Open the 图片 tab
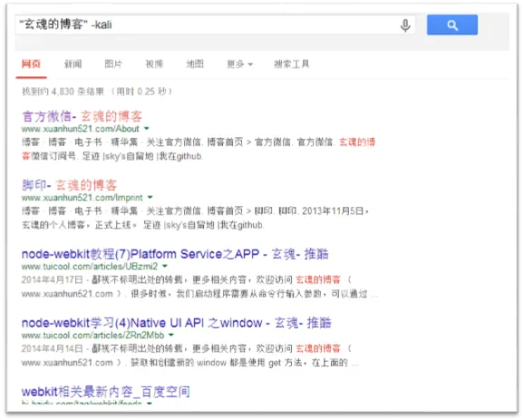The image size is (524, 420). tap(113, 63)
